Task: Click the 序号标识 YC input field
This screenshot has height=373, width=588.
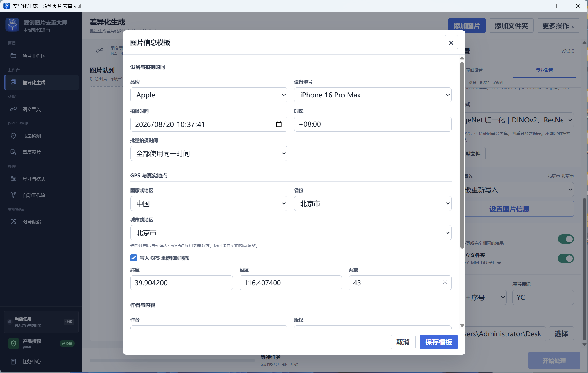Action: click(543, 297)
